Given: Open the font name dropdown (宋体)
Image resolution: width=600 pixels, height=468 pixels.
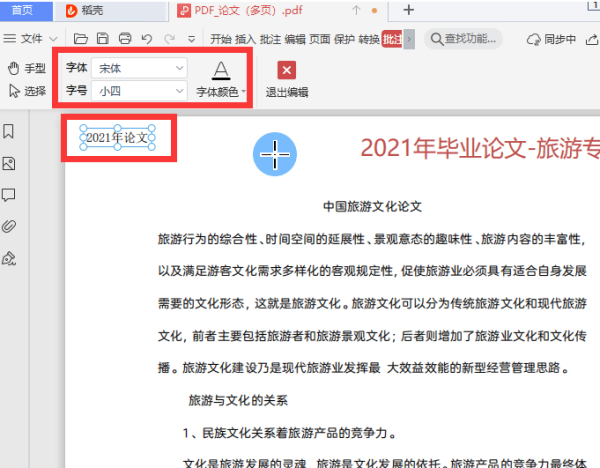Looking at the screenshot, I should click(140, 68).
